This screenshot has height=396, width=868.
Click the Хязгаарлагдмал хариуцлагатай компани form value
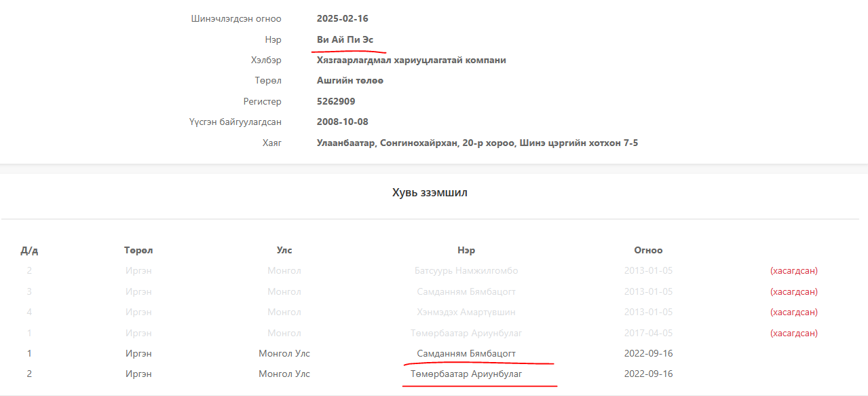[411, 60]
